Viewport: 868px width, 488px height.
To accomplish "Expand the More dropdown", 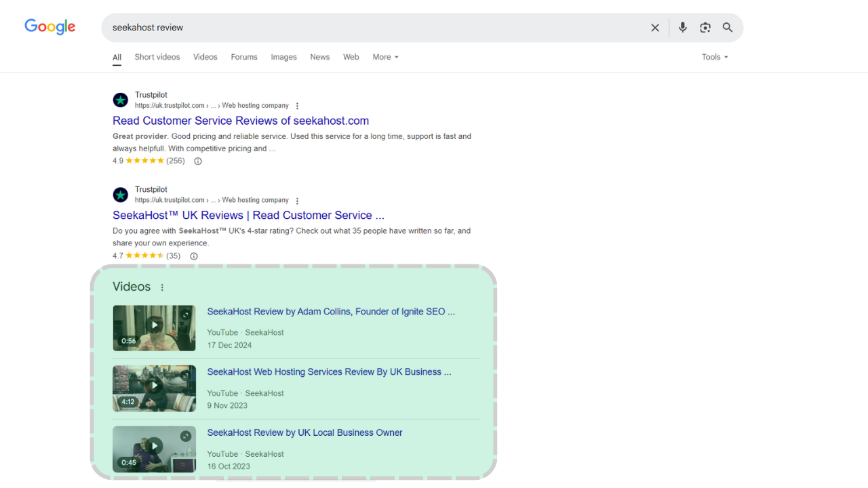I will 385,57.
